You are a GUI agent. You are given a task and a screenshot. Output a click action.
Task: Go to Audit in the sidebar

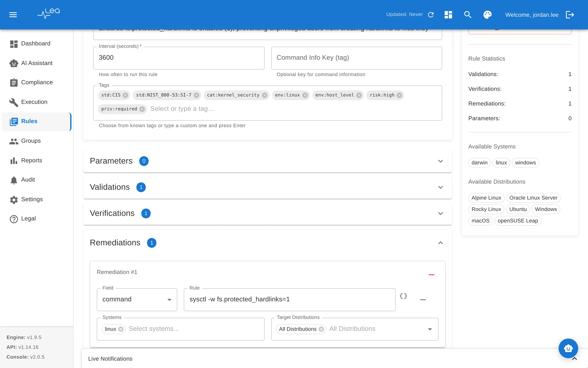click(x=36, y=180)
